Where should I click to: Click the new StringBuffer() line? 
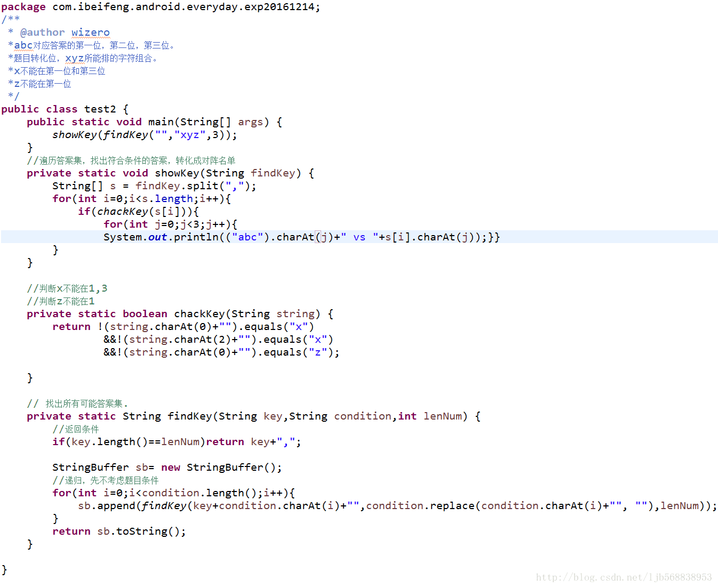(x=167, y=468)
